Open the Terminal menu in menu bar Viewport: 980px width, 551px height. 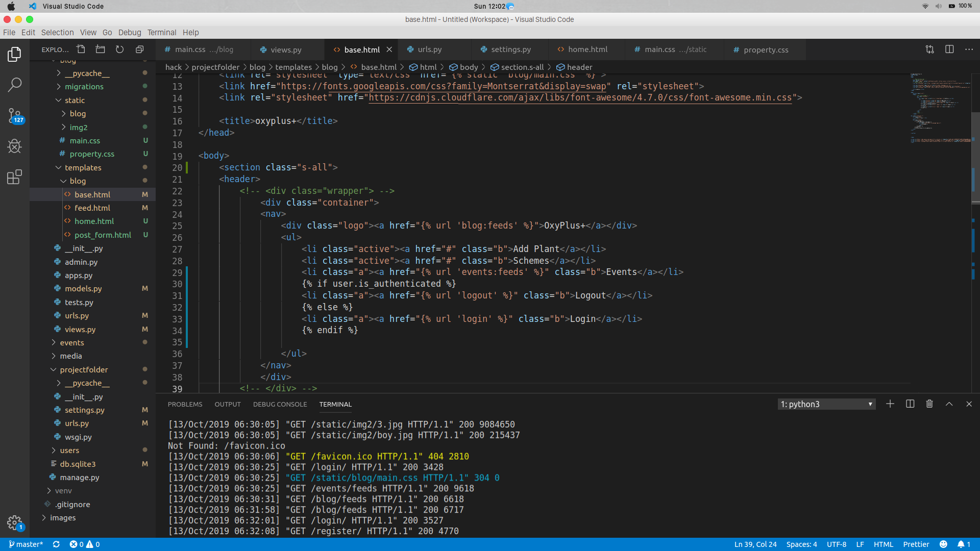(x=161, y=32)
